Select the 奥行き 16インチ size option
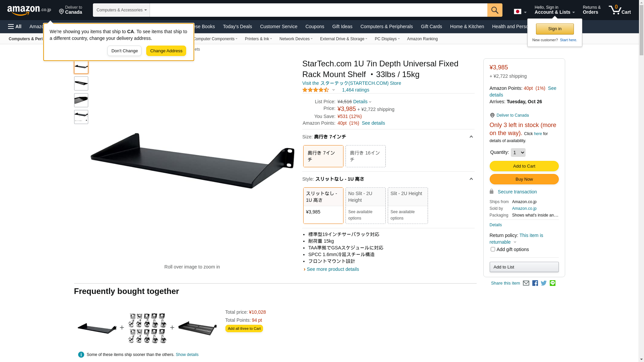The width and height of the screenshot is (644, 362). coord(365,156)
